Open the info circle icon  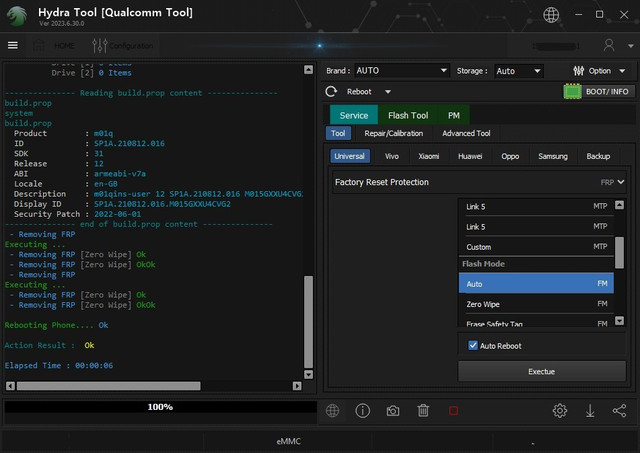[x=362, y=411]
